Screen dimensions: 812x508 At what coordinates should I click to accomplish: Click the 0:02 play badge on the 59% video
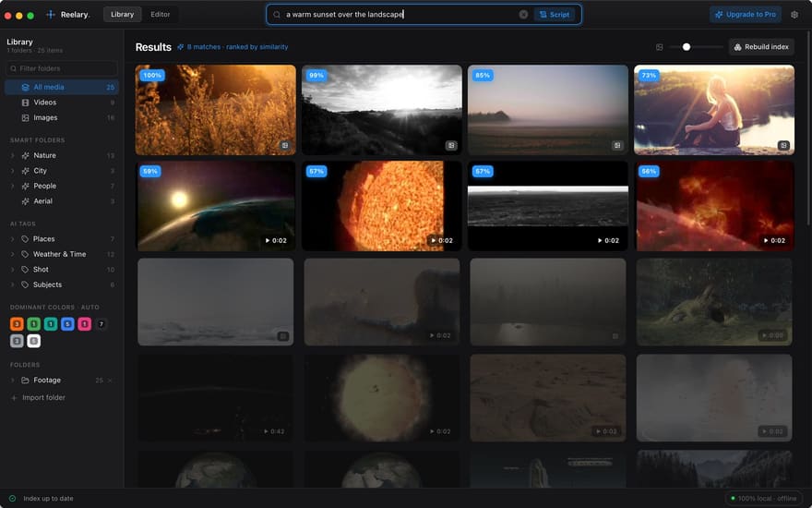[x=276, y=240]
